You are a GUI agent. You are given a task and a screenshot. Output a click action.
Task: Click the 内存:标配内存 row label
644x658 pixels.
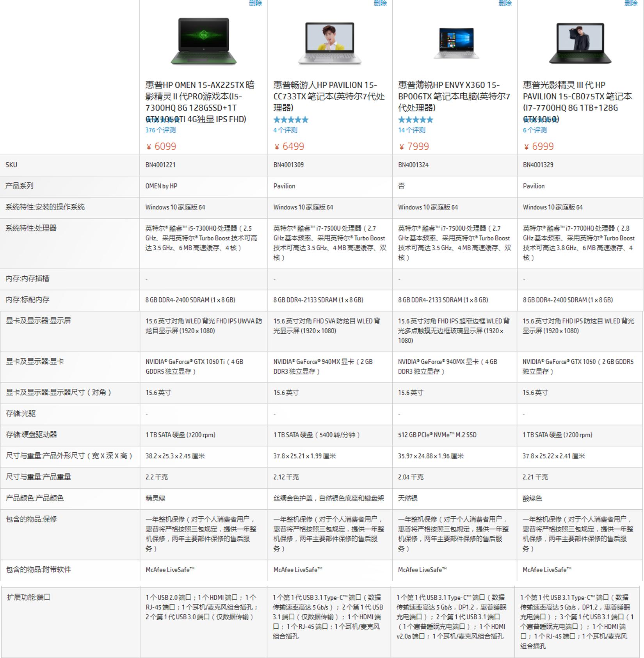[x=27, y=299]
